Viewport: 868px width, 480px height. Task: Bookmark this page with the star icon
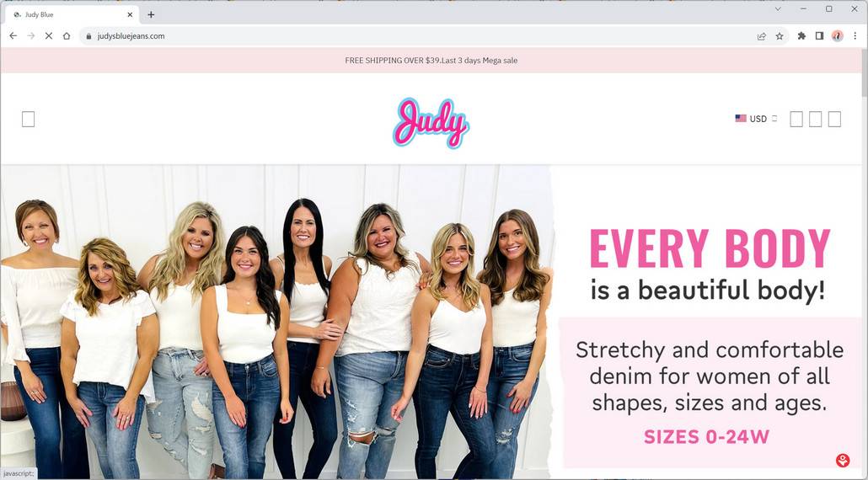click(780, 36)
